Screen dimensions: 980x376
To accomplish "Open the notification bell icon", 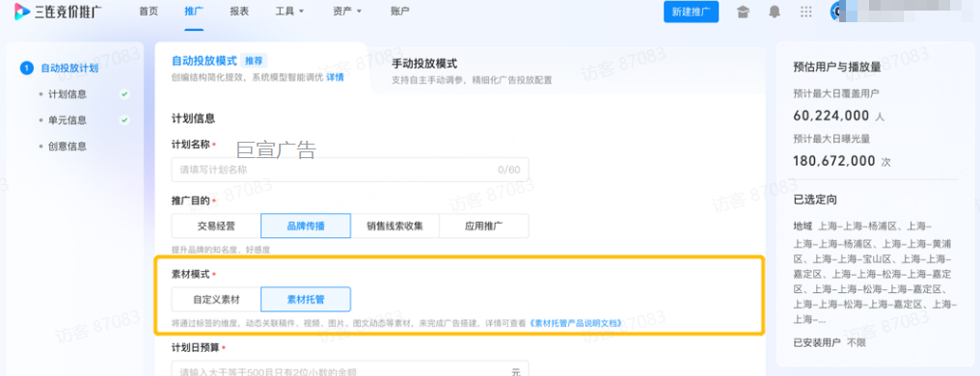I will tap(775, 12).
